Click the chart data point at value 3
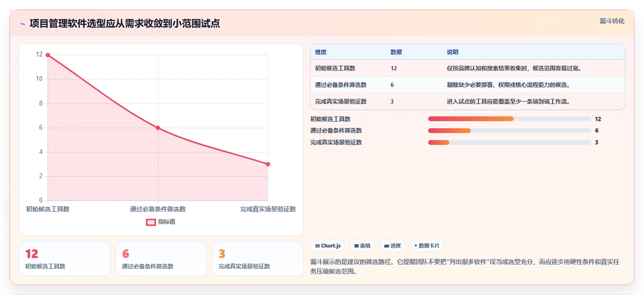The image size is (644, 295). pyautogui.click(x=268, y=164)
